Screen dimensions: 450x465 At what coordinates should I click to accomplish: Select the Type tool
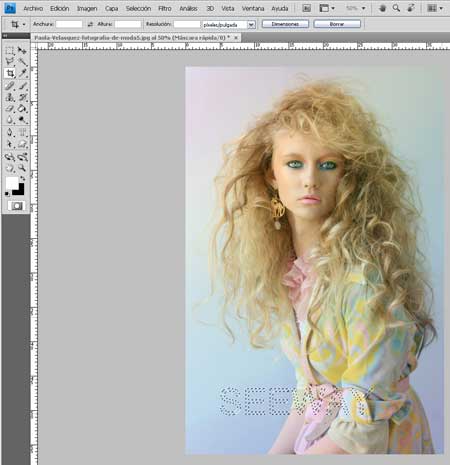click(22, 133)
